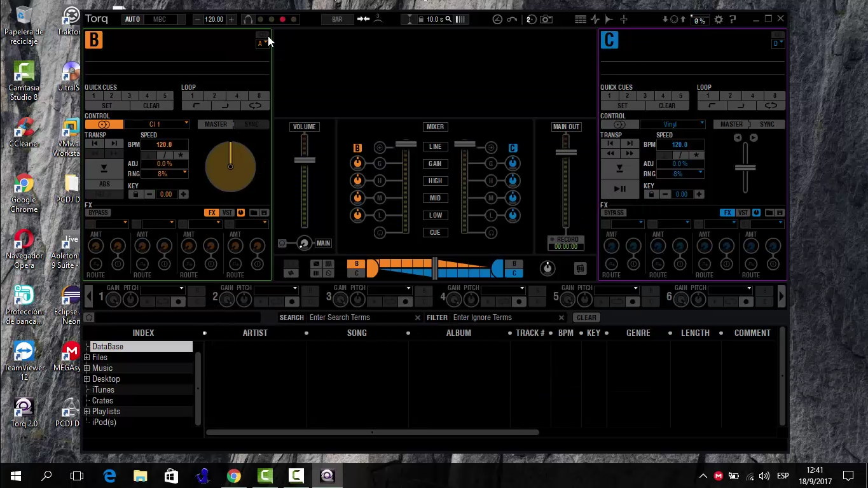Click the deck B control mode vinyl icon
This screenshot has height=488, width=868.
(x=104, y=124)
